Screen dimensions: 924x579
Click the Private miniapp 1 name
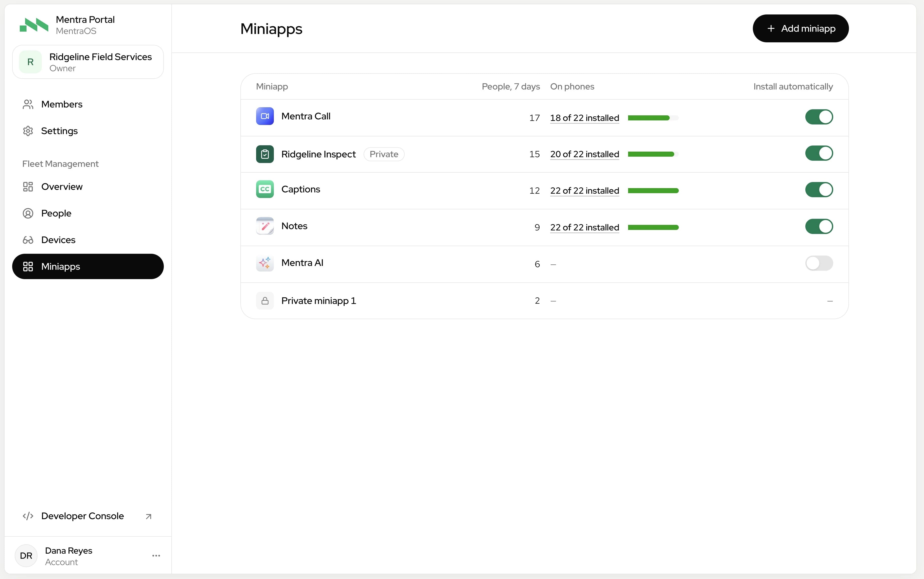(318, 301)
